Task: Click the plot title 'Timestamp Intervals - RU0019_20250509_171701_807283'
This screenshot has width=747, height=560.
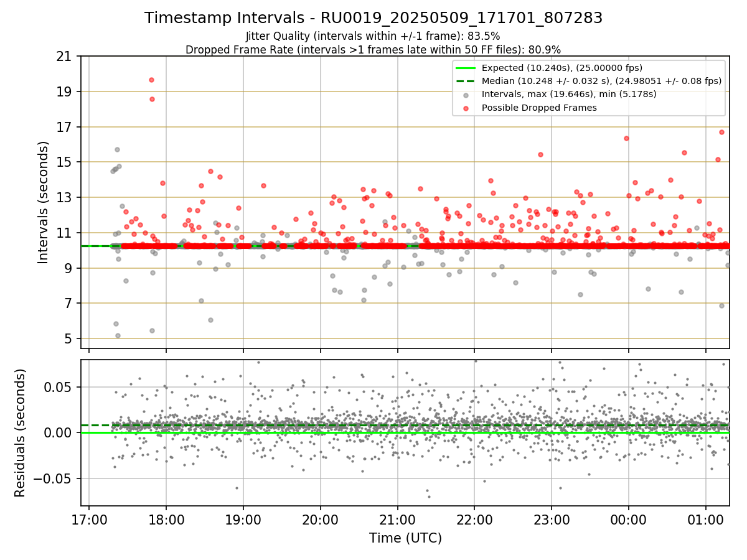Action: pyautogui.click(x=374, y=18)
